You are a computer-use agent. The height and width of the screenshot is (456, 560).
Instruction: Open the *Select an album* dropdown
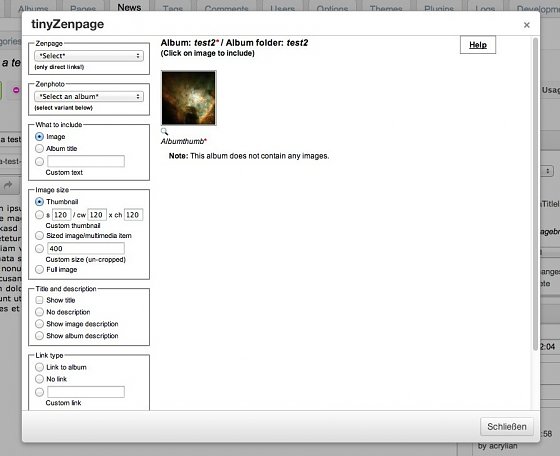click(89, 96)
